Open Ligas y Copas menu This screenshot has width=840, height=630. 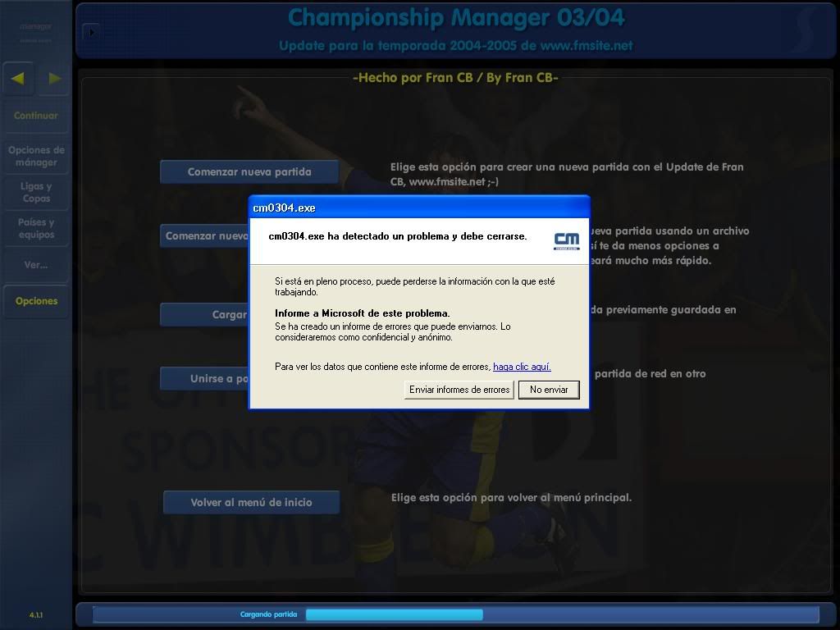pyautogui.click(x=36, y=192)
